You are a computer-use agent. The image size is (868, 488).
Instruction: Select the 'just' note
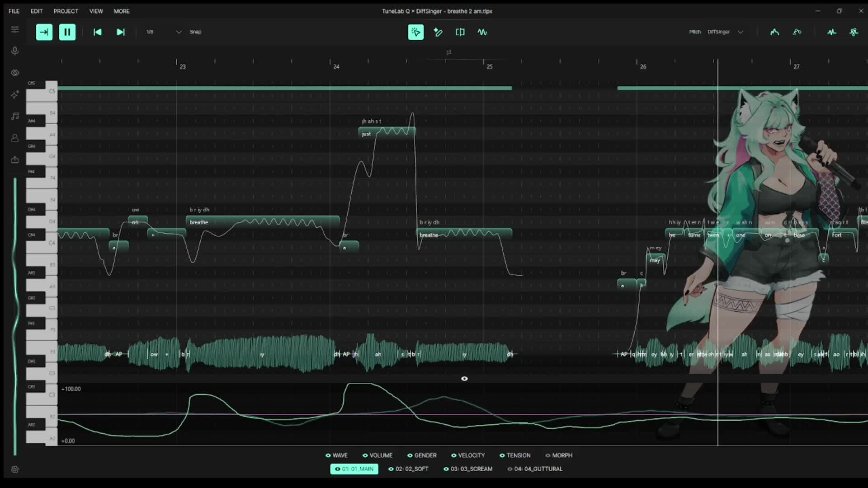point(387,133)
